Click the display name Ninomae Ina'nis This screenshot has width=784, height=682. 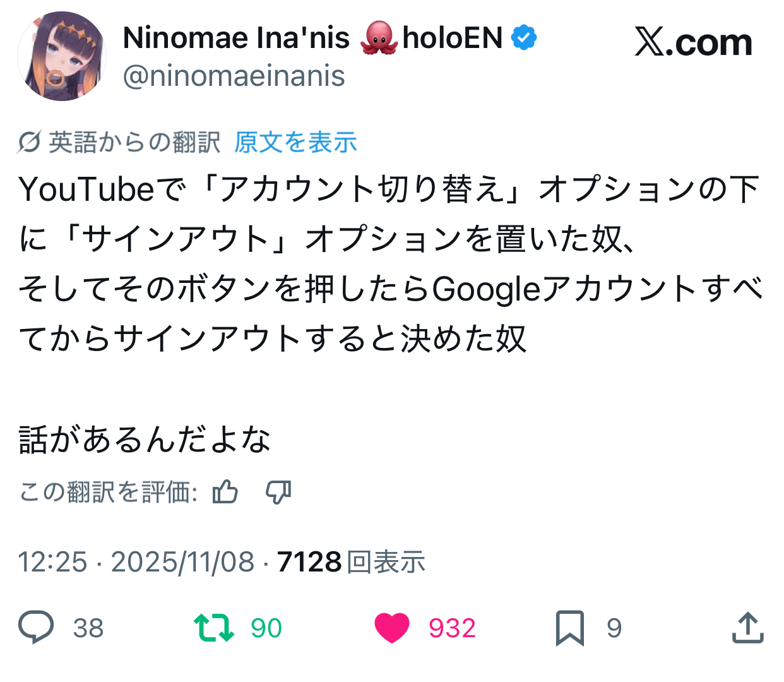[x=236, y=38]
